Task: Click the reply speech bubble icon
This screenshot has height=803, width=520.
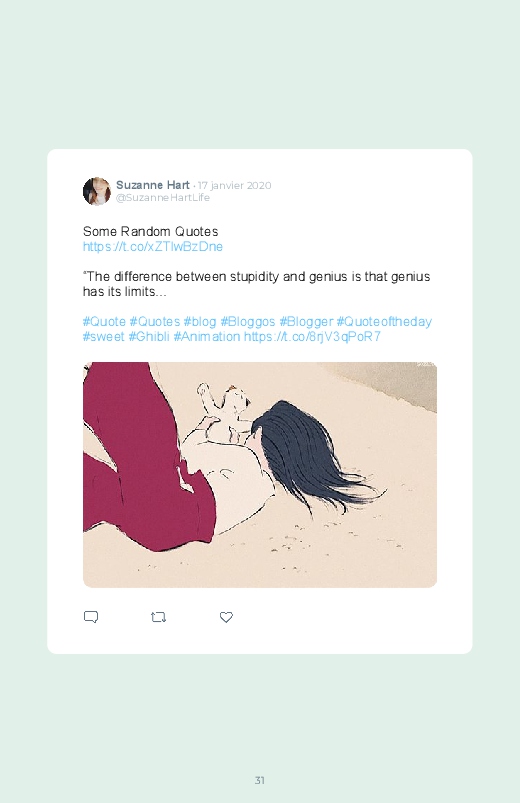Action: point(91,617)
